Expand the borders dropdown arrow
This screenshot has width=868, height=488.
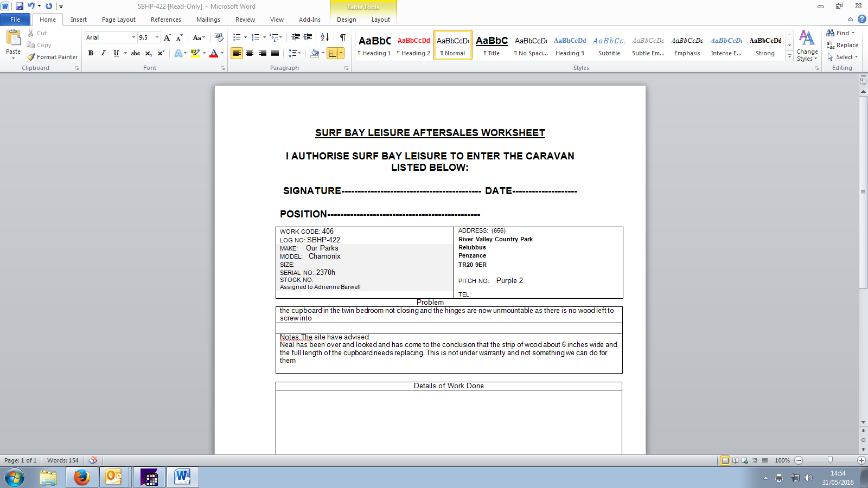pyautogui.click(x=341, y=53)
